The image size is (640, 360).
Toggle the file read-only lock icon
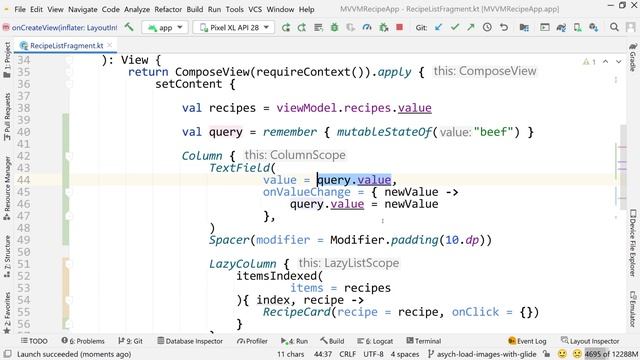click(547, 354)
